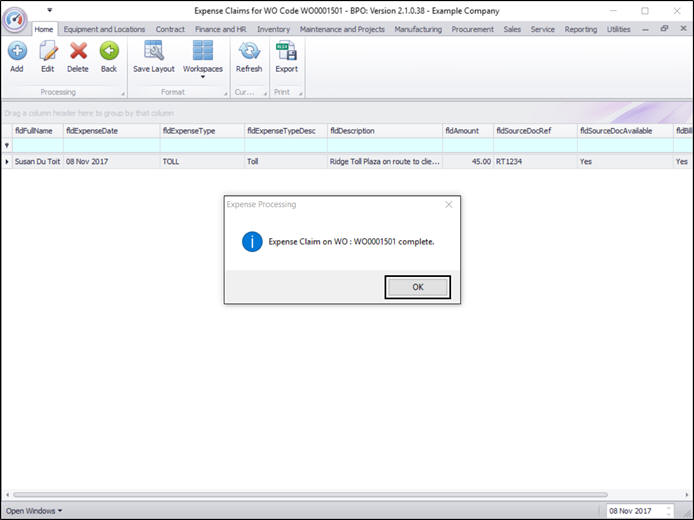
Task: Open the Manufacturing tab
Action: coord(418,29)
